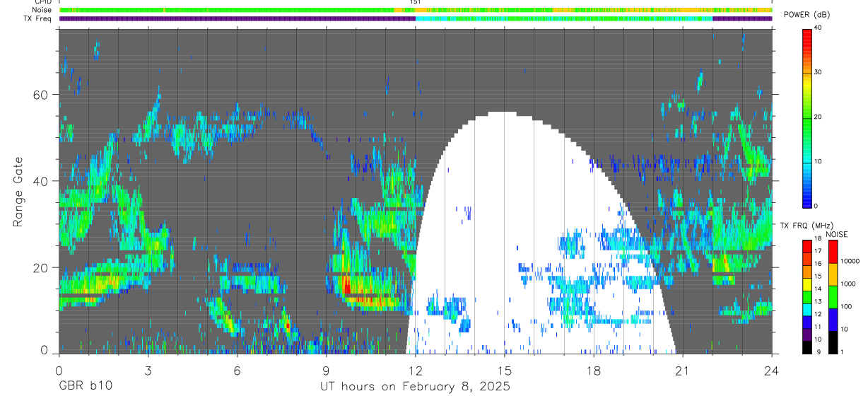Click the GBR b10 radar beam label

(85, 387)
